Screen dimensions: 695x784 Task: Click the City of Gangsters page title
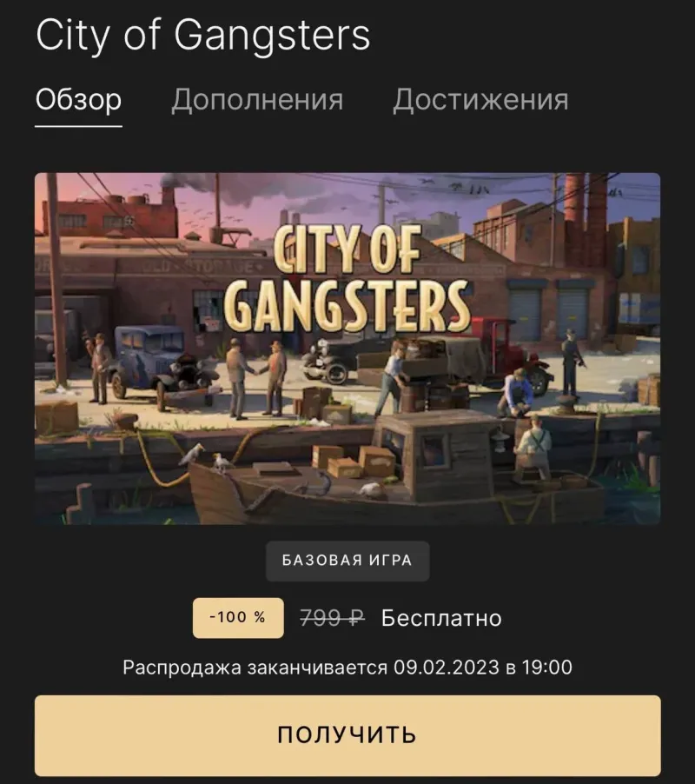coord(203,35)
